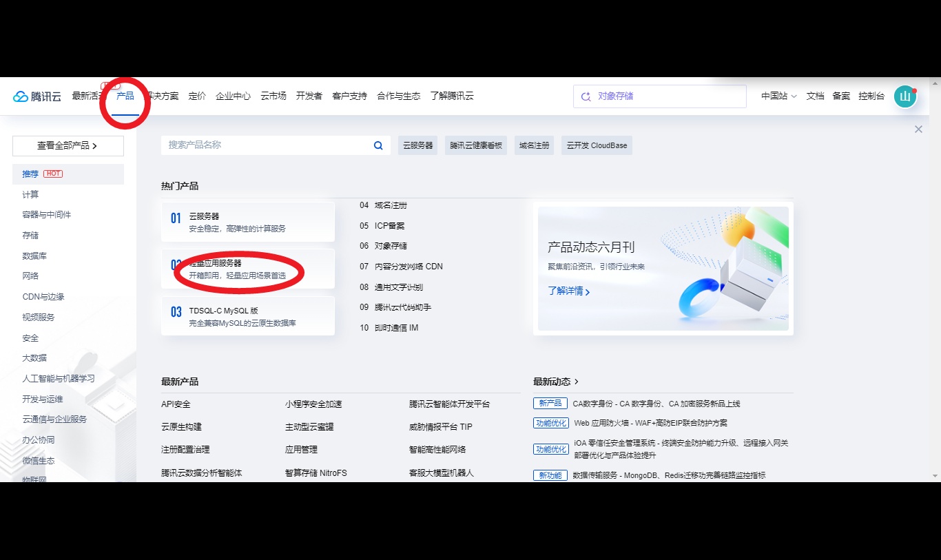Image resolution: width=941 pixels, height=560 pixels.
Task: Select the 计算 category
Action: pyautogui.click(x=30, y=195)
